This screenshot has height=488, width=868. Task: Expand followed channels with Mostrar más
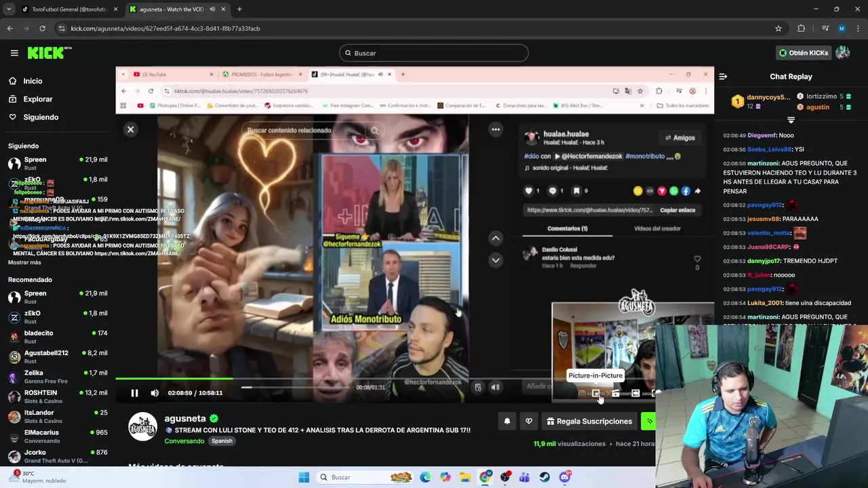[24, 262]
